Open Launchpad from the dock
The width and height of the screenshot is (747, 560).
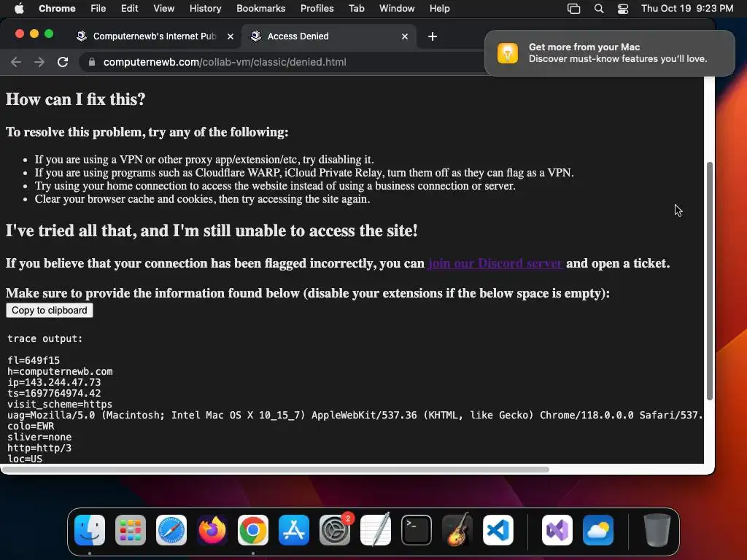tap(131, 529)
